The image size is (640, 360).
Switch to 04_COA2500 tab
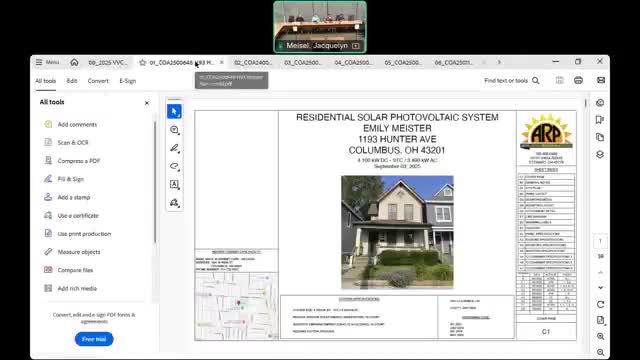[353, 62]
